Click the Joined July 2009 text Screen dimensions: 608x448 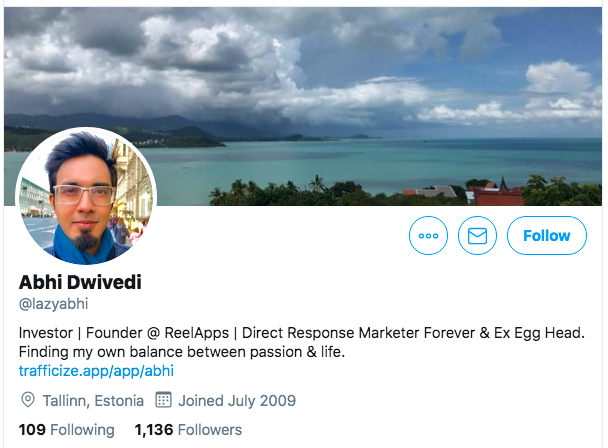coord(237,401)
